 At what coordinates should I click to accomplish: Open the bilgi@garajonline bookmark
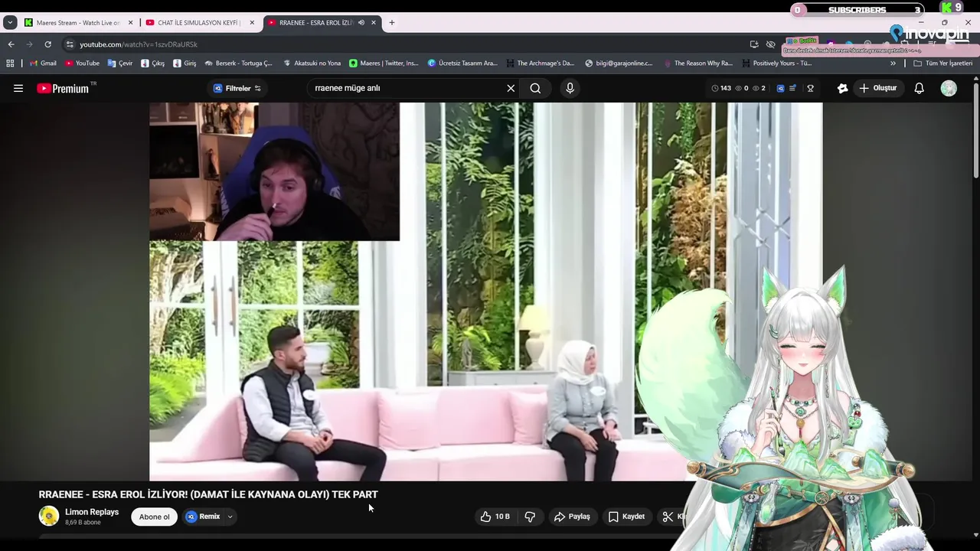coord(619,64)
